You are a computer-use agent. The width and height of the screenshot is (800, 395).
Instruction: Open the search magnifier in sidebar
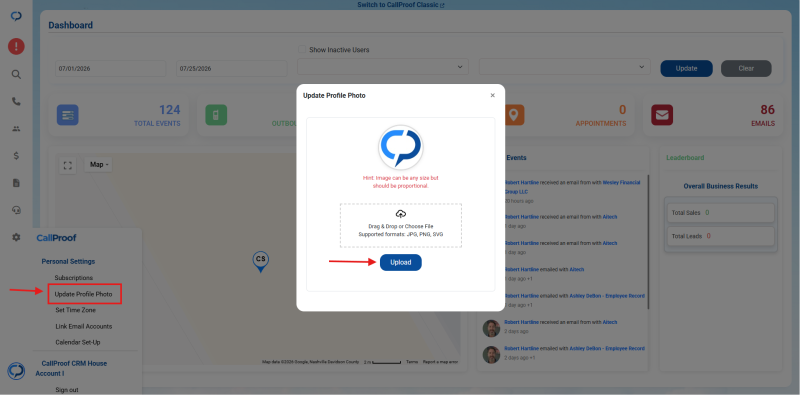tap(16, 75)
